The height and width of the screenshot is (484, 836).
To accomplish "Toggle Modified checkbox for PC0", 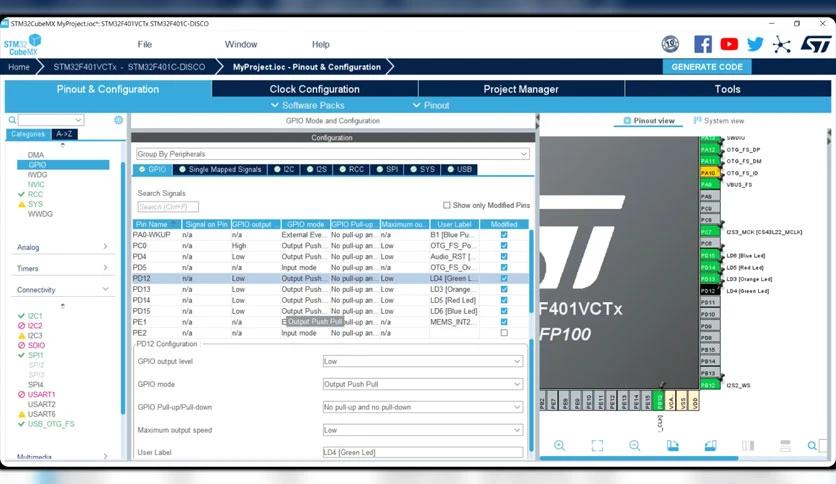I will tap(504, 246).
